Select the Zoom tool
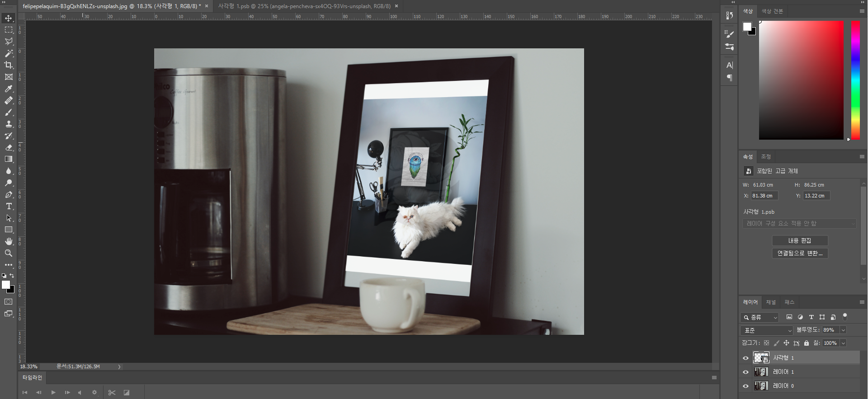 [9, 253]
